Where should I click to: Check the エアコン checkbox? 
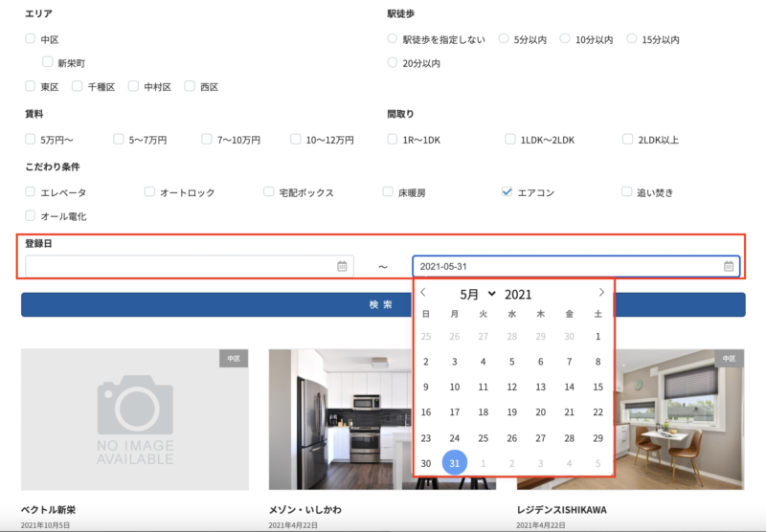pyautogui.click(x=507, y=191)
